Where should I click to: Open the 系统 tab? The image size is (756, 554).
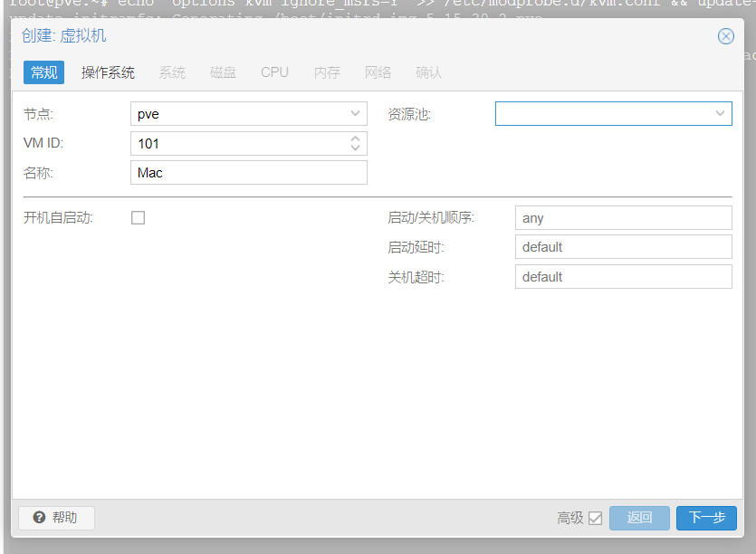click(x=172, y=72)
